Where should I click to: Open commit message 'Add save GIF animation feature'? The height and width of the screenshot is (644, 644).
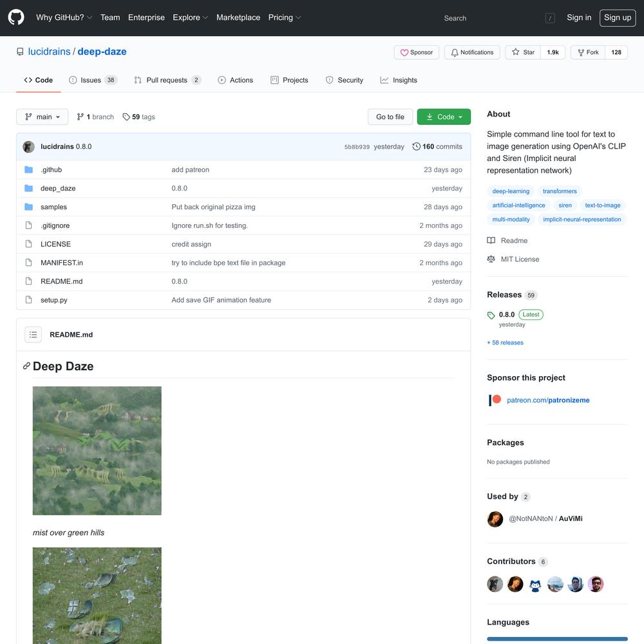(222, 300)
